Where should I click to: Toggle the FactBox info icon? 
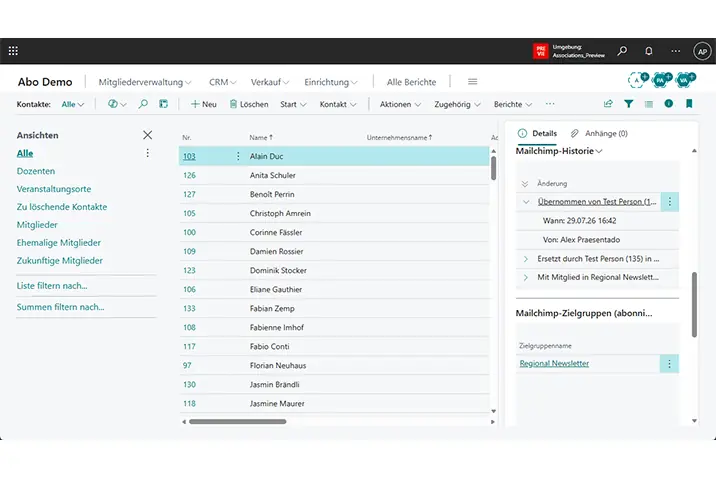click(x=669, y=104)
